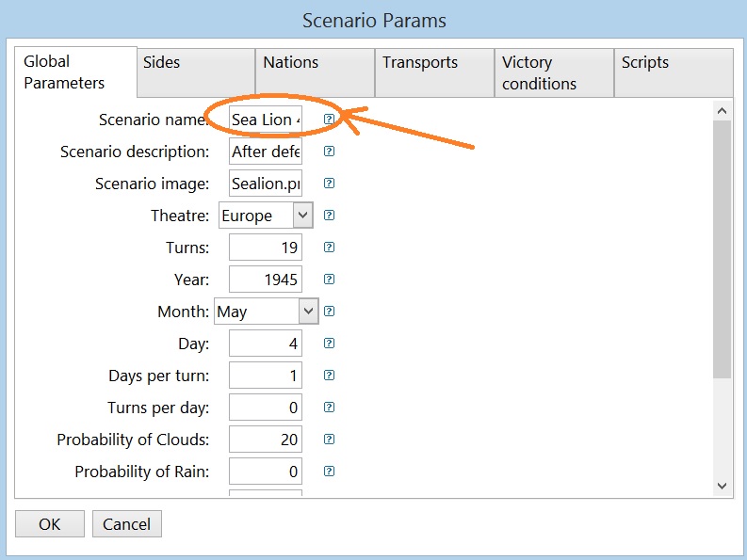Expand the Month dropdown set to May
Viewport: 747px width, 560px height.
coord(309,312)
